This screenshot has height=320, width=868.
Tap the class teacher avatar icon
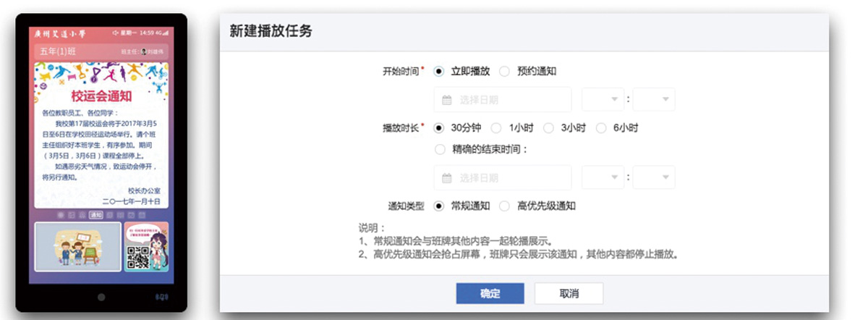tap(144, 52)
